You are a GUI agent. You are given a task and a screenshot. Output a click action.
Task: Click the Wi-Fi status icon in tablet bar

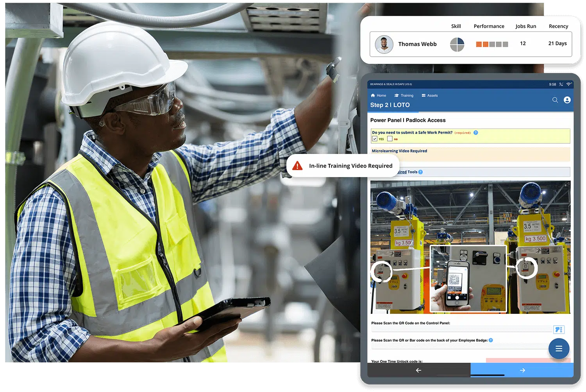click(x=569, y=84)
